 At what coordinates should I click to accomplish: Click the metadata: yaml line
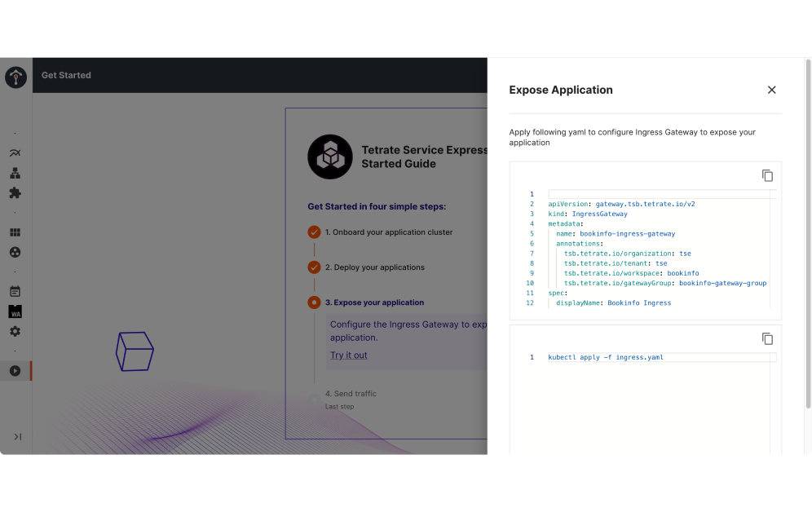[x=566, y=223]
